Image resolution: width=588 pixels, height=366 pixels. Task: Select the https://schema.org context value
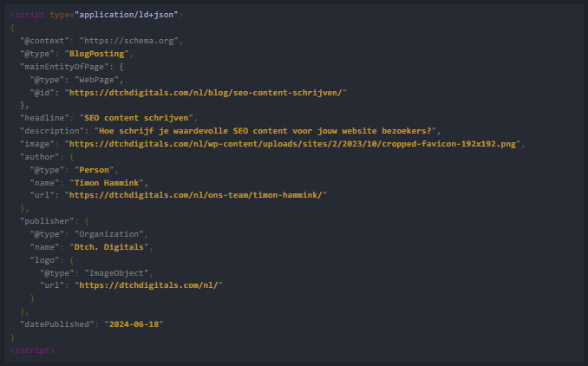point(128,41)
